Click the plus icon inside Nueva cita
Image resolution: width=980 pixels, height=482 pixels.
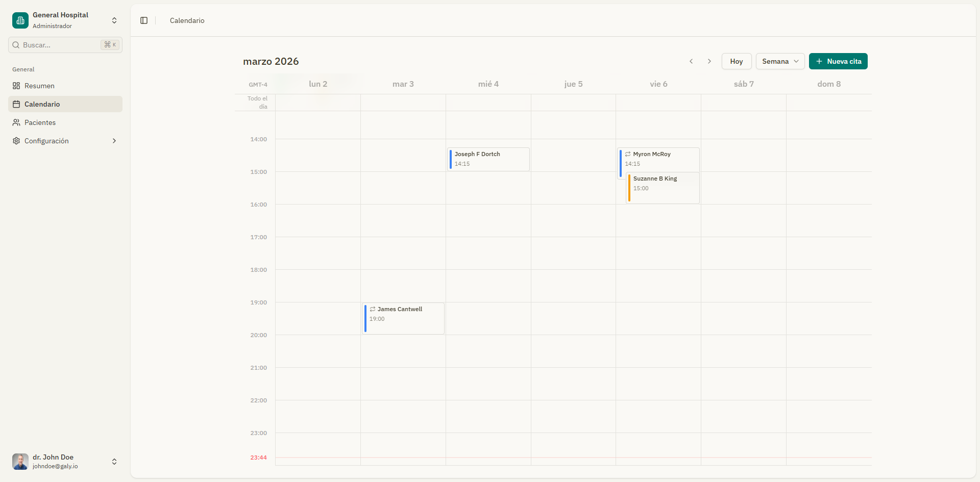coord(819,61)
